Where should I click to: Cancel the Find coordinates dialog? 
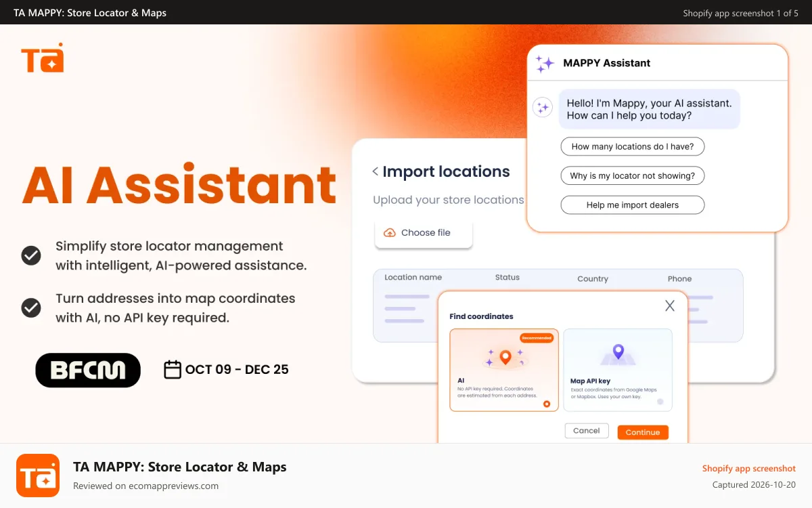click(587, 431)
